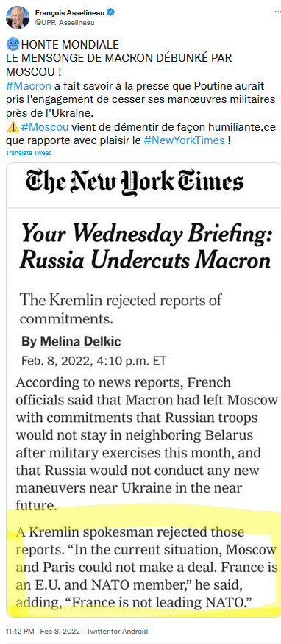
Task: Open the 11:12 PM tweet timestamp
Action: pyautogui.click(x=18, y=631)
